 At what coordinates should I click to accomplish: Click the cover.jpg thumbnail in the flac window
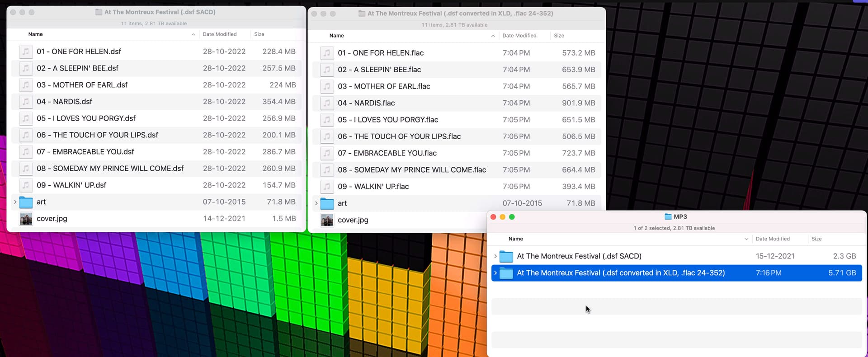tap(327, 220)
